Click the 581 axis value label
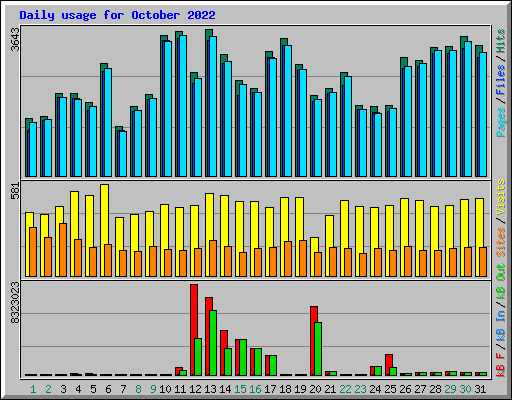This screenshot has width=512, height=400. [x=15, y=191]
